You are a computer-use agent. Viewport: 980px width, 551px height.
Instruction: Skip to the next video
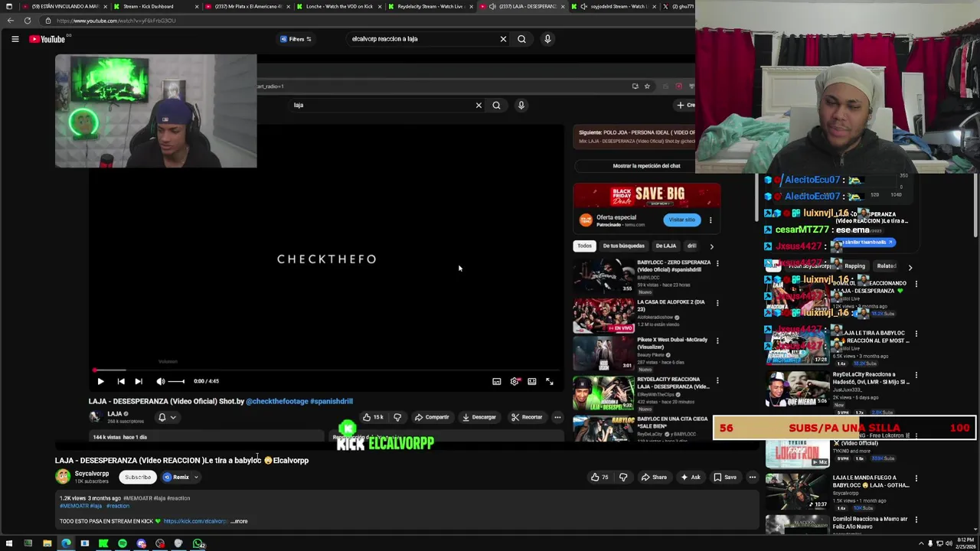click(x=139, y=381)
